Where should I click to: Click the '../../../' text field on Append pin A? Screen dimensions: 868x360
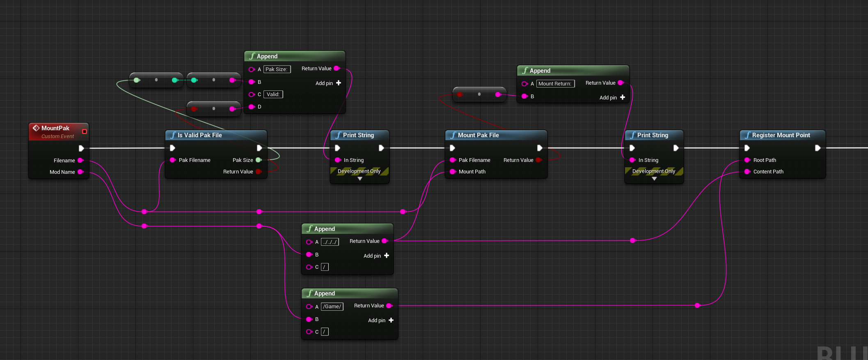tap(330, 242)
